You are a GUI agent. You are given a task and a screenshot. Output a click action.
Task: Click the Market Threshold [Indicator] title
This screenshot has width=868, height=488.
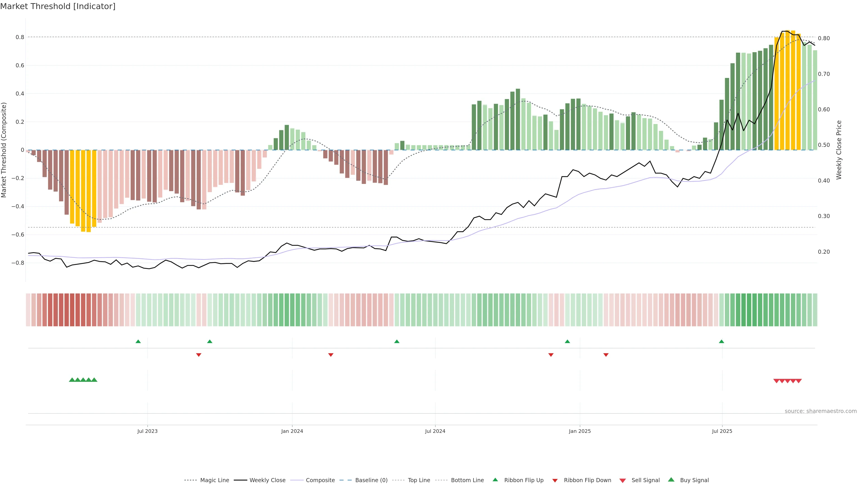(58, 6)
